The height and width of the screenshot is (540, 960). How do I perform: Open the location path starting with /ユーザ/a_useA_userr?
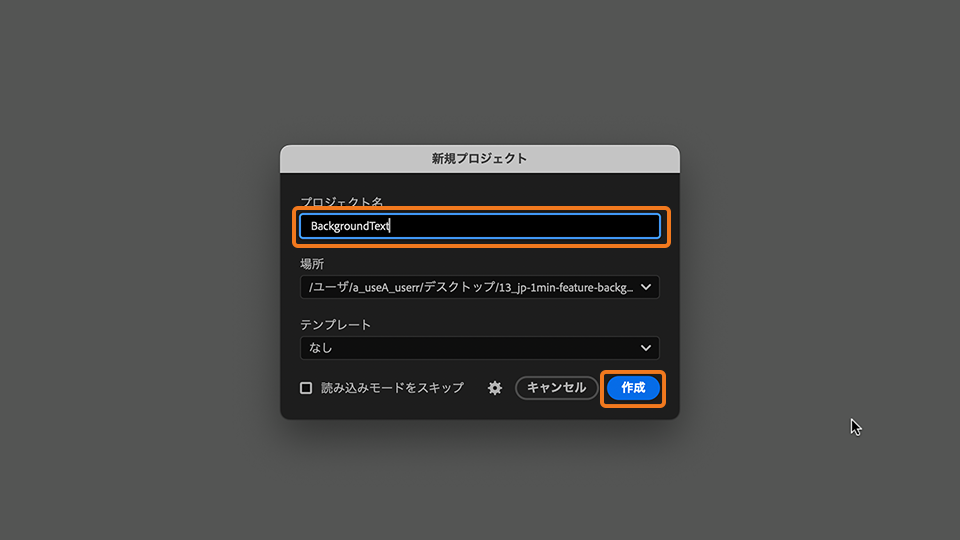(480, 287)
